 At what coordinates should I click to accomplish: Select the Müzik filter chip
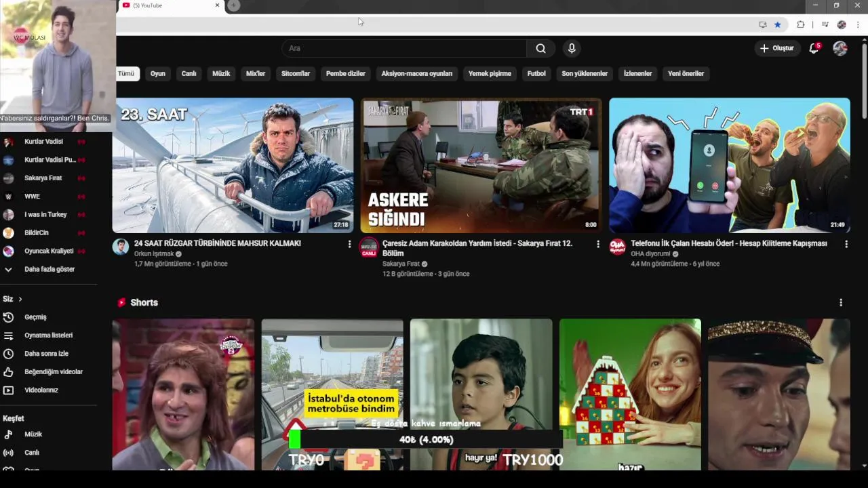[x=221, y=73]
